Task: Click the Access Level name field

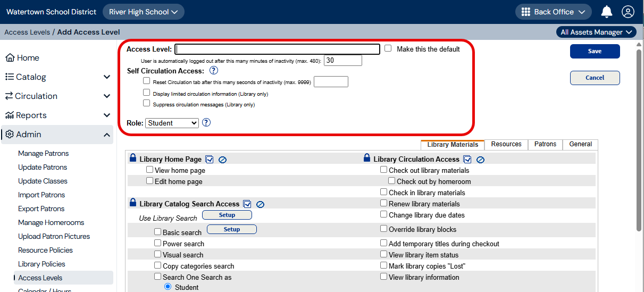Action: click(x=278, y=49)
